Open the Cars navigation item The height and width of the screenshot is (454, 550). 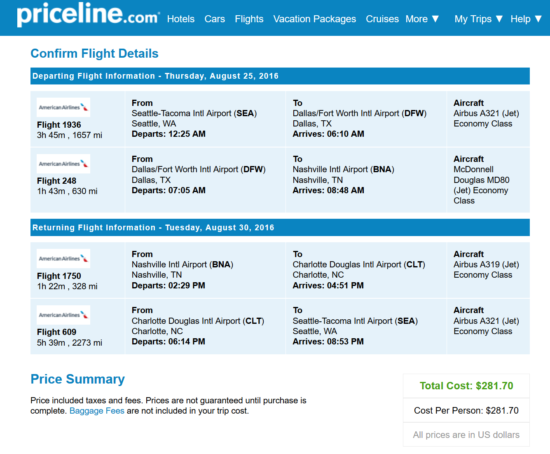tap(215, 19)
